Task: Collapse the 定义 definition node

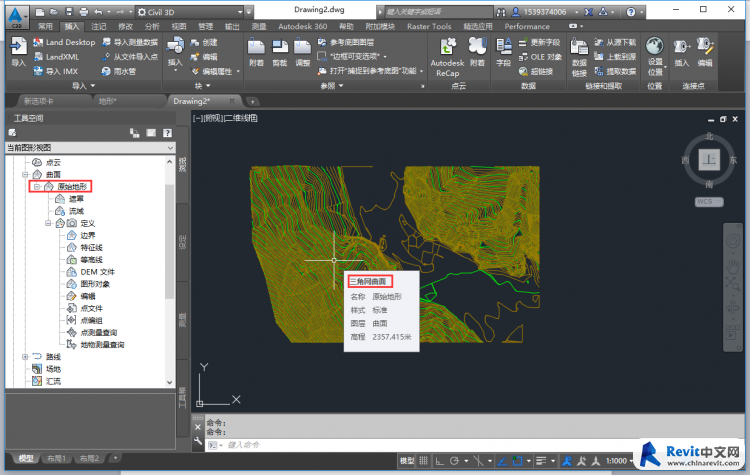Action: point(48,223)
